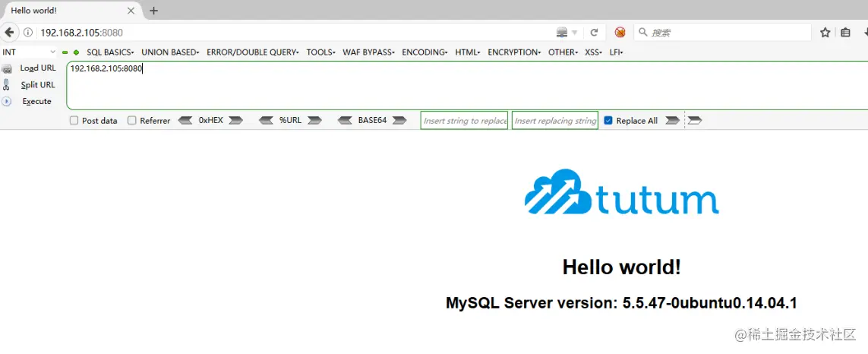Open ENCRYPTION menu
868x354 pixels.
pyautogui.click(x=514, y=52)
